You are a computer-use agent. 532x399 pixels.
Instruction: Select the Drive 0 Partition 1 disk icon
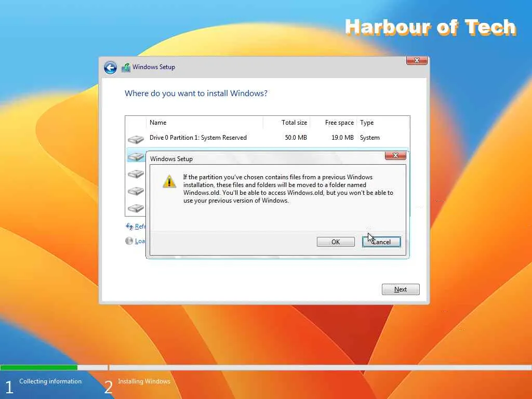tap(136, 139)
